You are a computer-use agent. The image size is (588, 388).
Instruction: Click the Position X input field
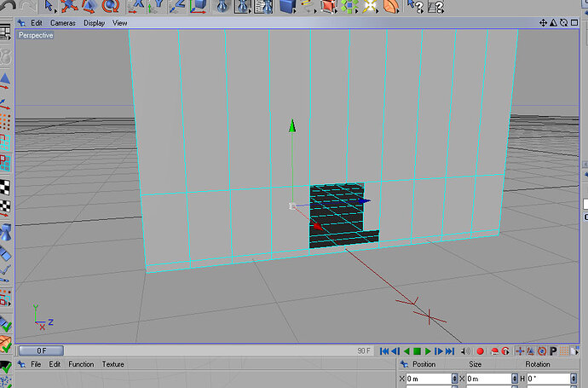point(429,379)
